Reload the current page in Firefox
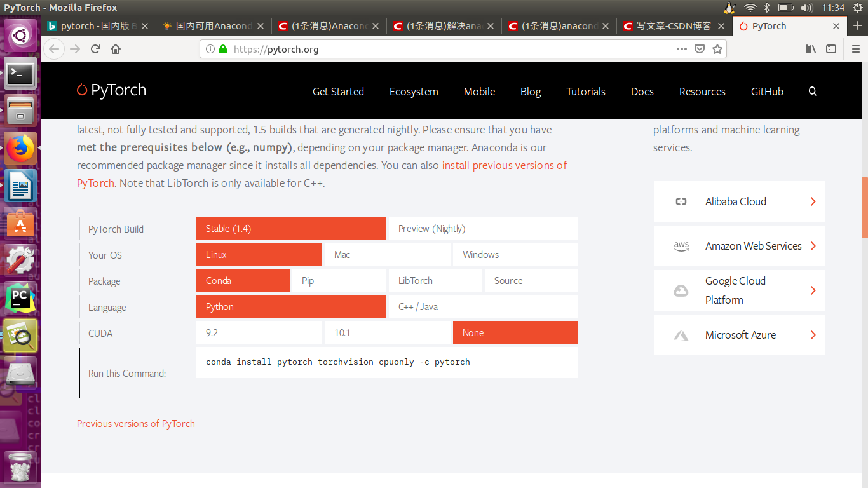The image size is (868, 488). coord(95,49)
